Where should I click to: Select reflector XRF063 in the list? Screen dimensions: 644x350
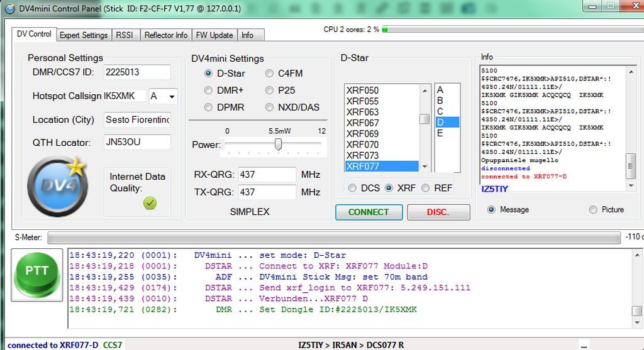[382, 112]
